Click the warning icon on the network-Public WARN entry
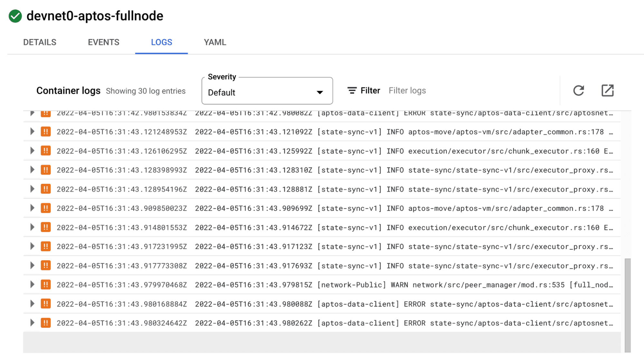 [x=46, y=284]
